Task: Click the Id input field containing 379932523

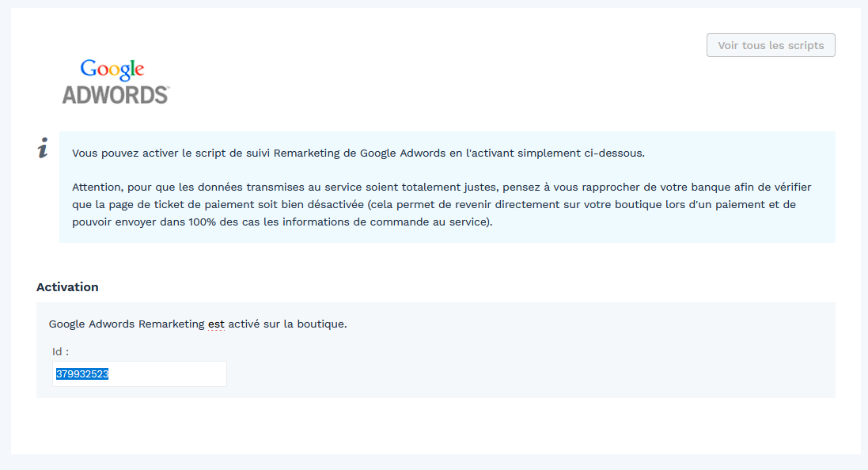Action: pos(139,373)
